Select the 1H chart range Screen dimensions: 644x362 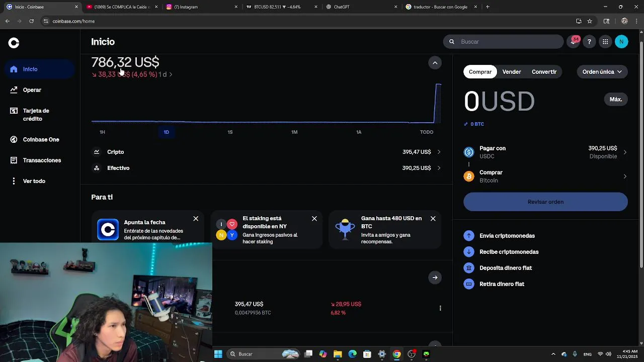[x=102, y=132]
